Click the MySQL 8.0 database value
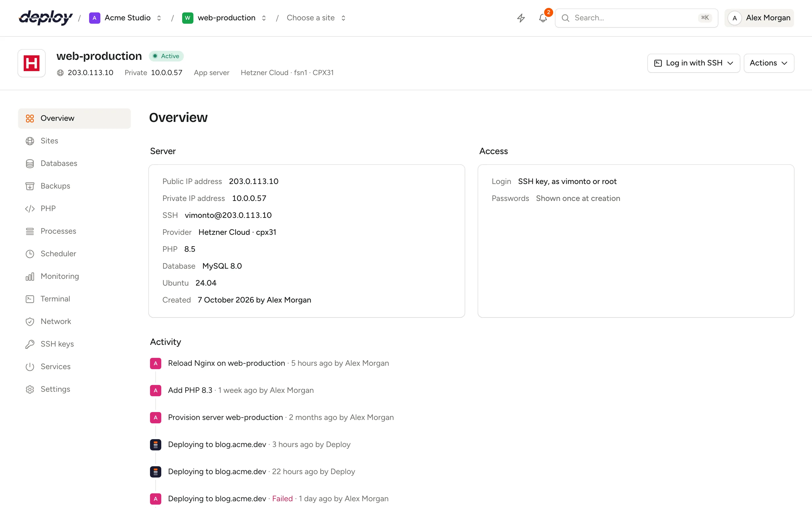812x508 pixels. pyautogui.click(x=222, y=266)
